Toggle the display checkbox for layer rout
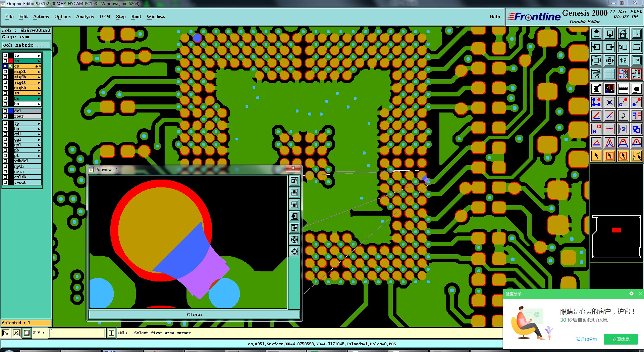Image resolution: width=644 pixels, height=352 pixels. 5,116
